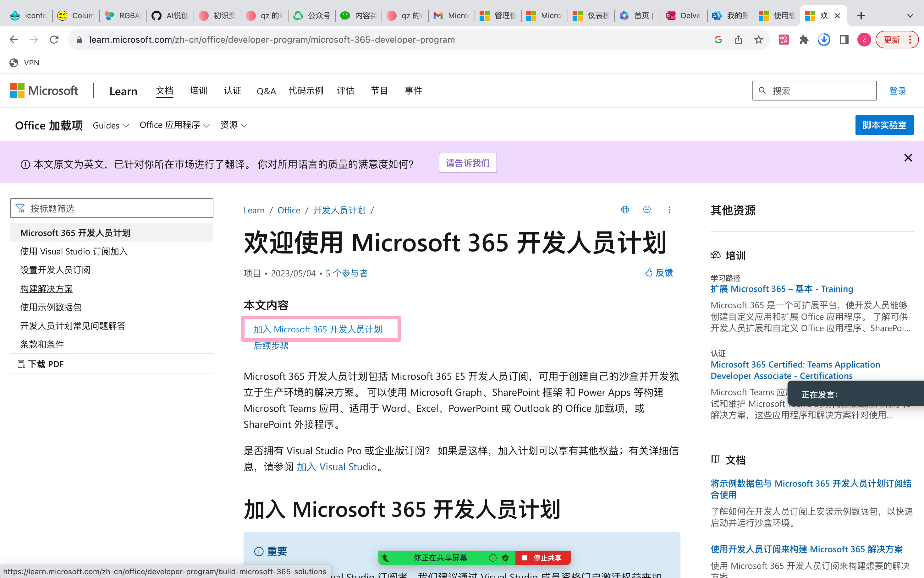Open 使用 Visual Studio 订阅加入 sidebar item

coord(74,252)
